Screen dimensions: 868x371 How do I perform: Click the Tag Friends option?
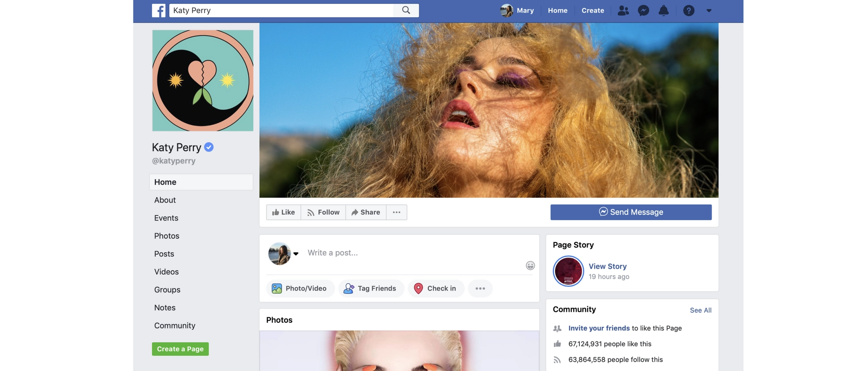point(371,288)
